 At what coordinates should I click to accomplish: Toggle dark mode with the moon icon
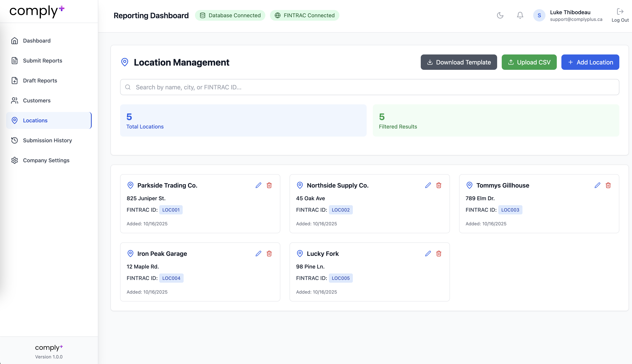pyautogui.click(x=500, y=15)
